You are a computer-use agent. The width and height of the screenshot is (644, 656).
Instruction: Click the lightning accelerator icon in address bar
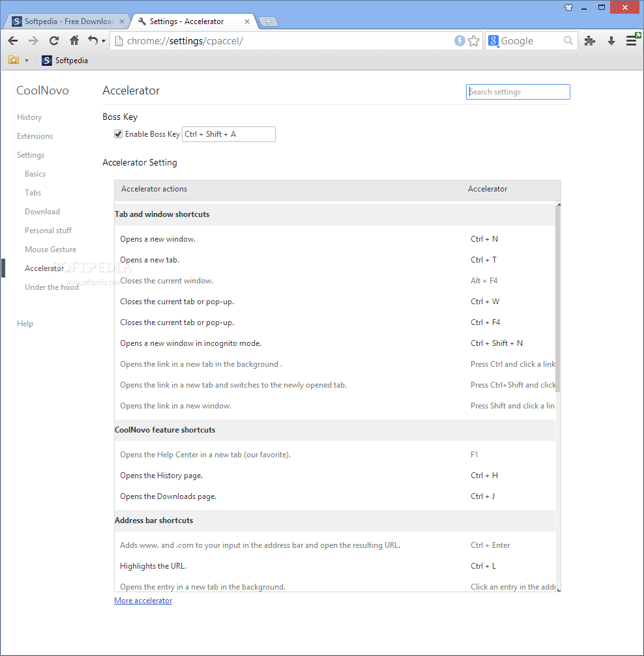460,40
